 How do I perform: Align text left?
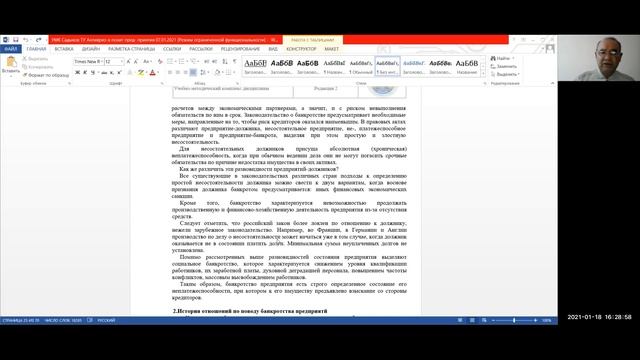click(170, 72)
